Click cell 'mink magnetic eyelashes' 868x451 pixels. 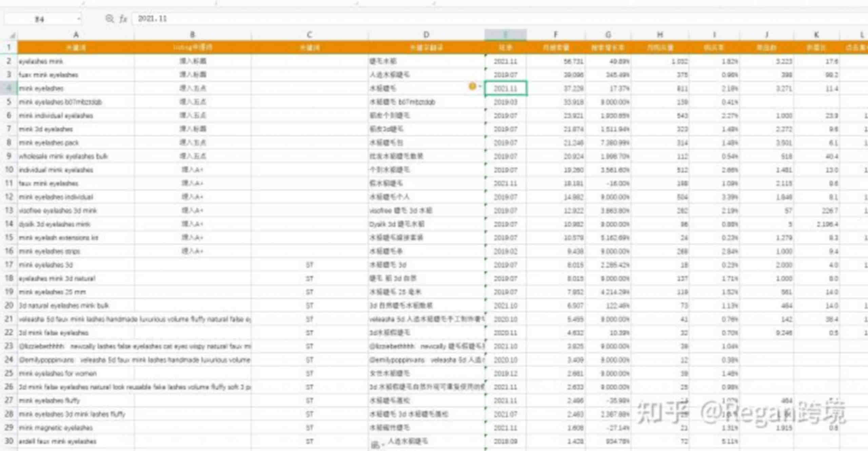pos(76,427)
